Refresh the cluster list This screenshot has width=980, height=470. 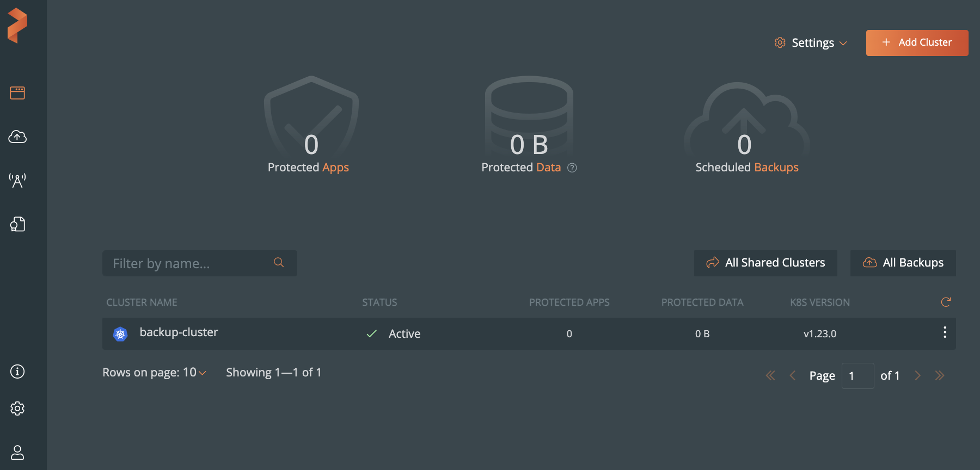tap(946, 302)
